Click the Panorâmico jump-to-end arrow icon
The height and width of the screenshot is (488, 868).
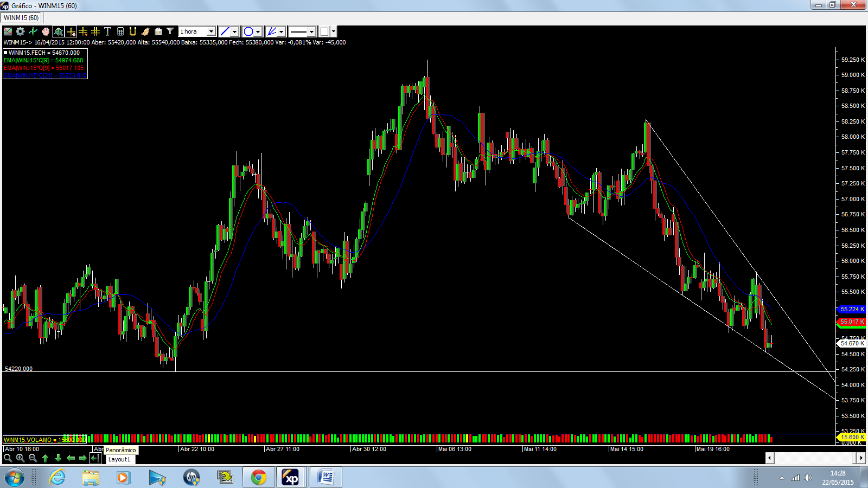(x=95, y=458)
